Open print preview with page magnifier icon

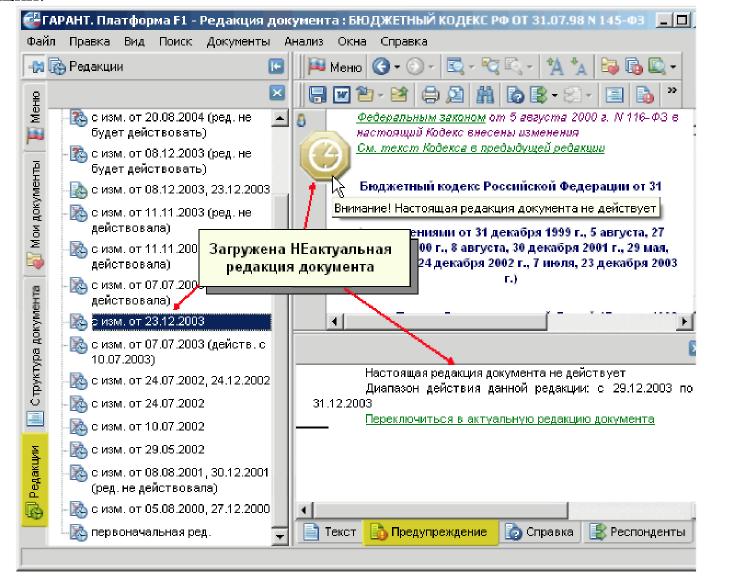[x=455, y=95]
